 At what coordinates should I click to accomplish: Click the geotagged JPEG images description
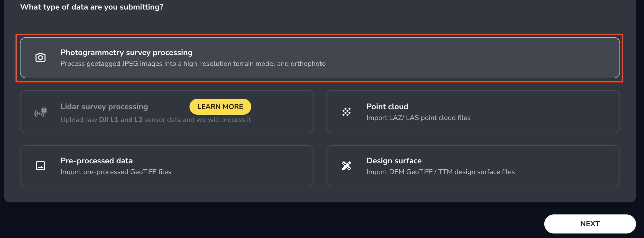193,64
